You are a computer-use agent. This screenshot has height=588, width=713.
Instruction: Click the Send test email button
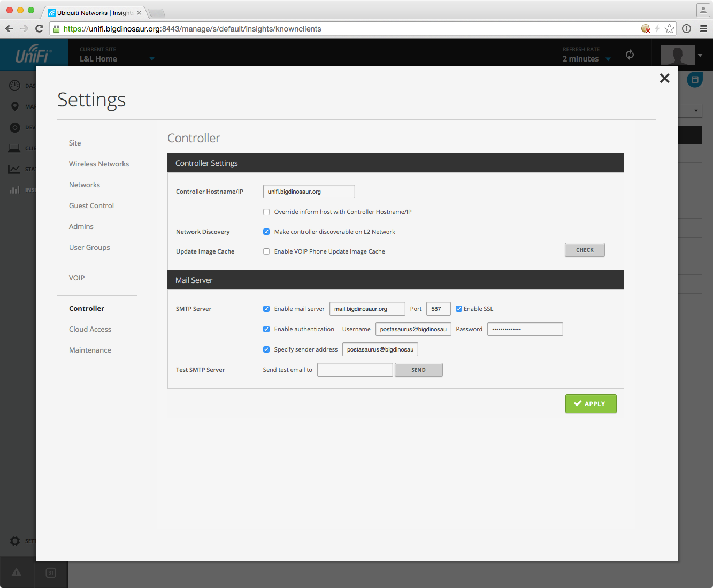coord(418,370)
